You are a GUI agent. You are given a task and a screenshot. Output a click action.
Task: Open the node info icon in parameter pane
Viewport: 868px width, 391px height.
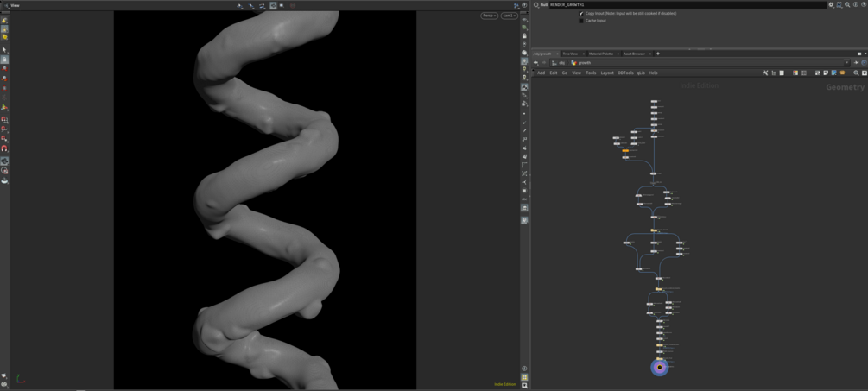pos(856,4)
